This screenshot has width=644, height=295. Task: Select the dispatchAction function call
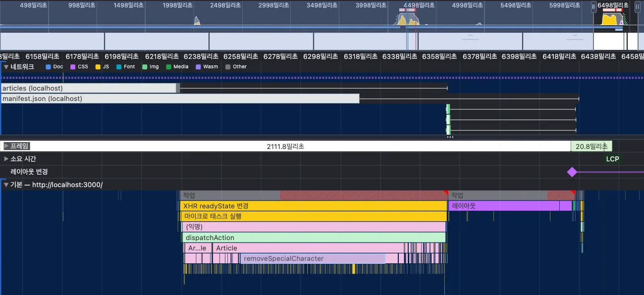313,238
